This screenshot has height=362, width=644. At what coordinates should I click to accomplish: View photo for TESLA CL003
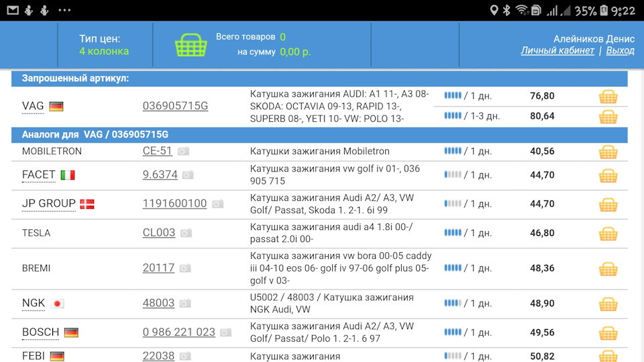[x=186, y=233]
